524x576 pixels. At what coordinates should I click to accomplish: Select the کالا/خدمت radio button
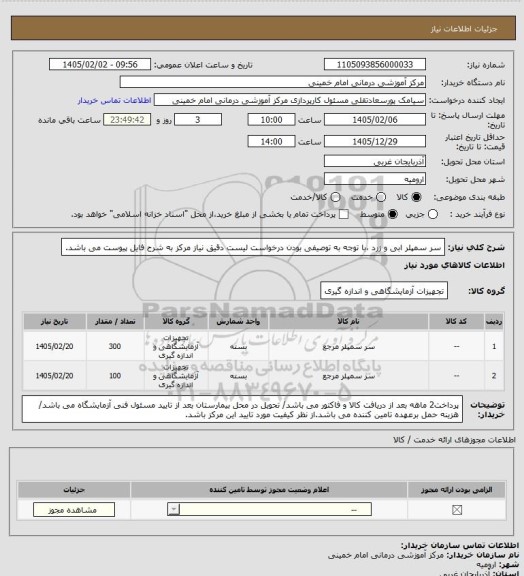click(335, 197)
